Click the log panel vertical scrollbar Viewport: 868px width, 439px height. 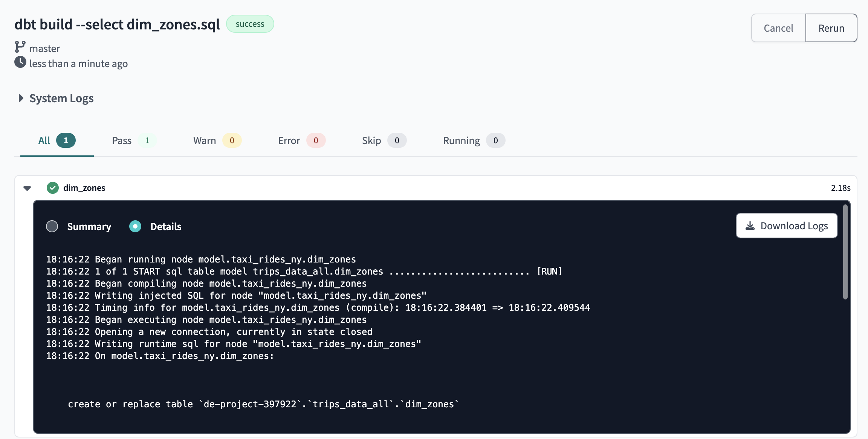click(845, 252)
